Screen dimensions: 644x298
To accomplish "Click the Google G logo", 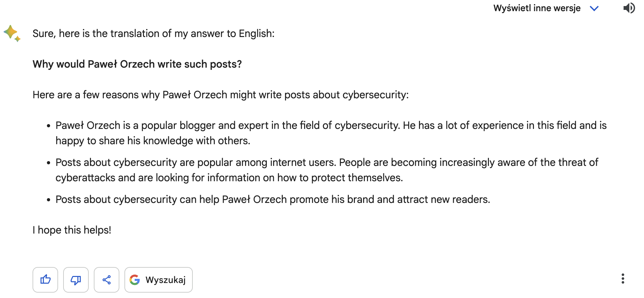I will click(135, 280).
